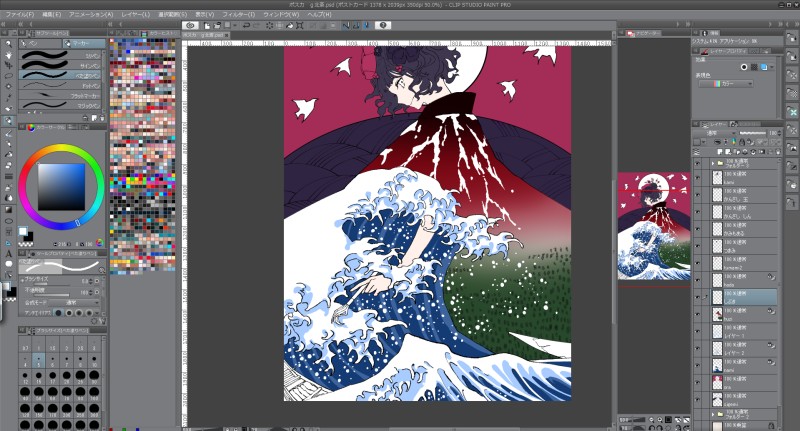Expand brush size plus options
The width and height of the screenshot is (800, 431).
[22, 280]
